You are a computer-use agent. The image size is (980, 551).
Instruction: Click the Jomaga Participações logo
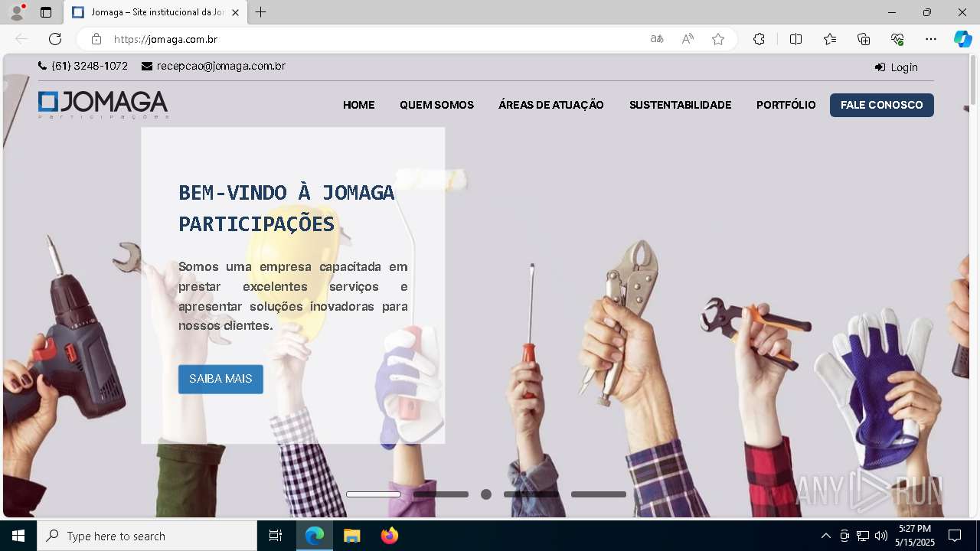pyautogui.click(x=103, y=105)
